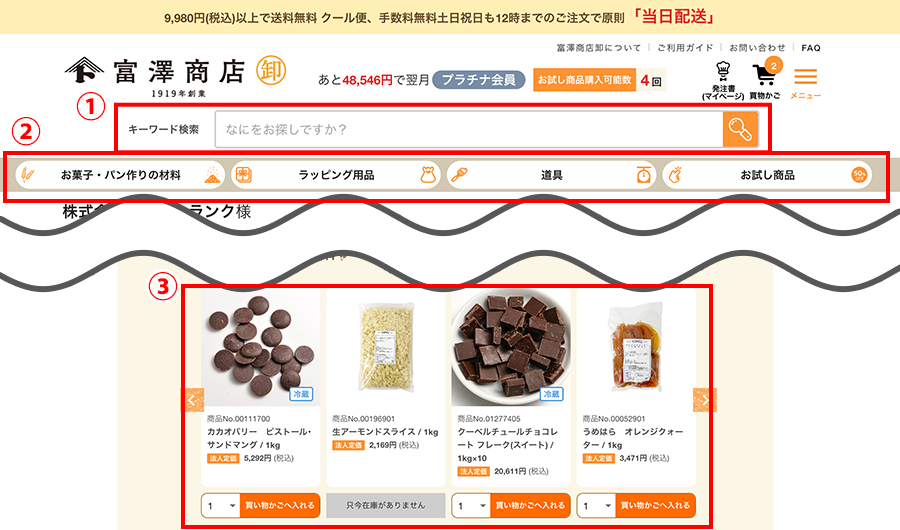Add カカオバリー ピストール to the cart
Viewport: 900px width, 530px height.
pyautogui.click(x=280, y=505)
